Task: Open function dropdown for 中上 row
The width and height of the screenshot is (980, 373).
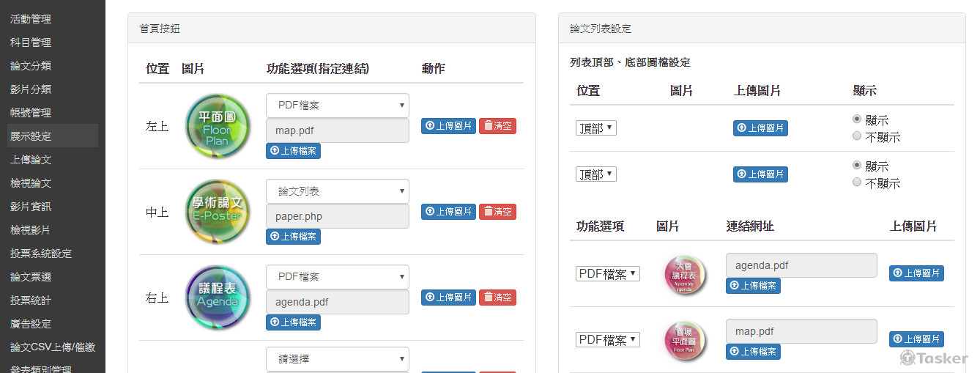Action: click(338, 191)
